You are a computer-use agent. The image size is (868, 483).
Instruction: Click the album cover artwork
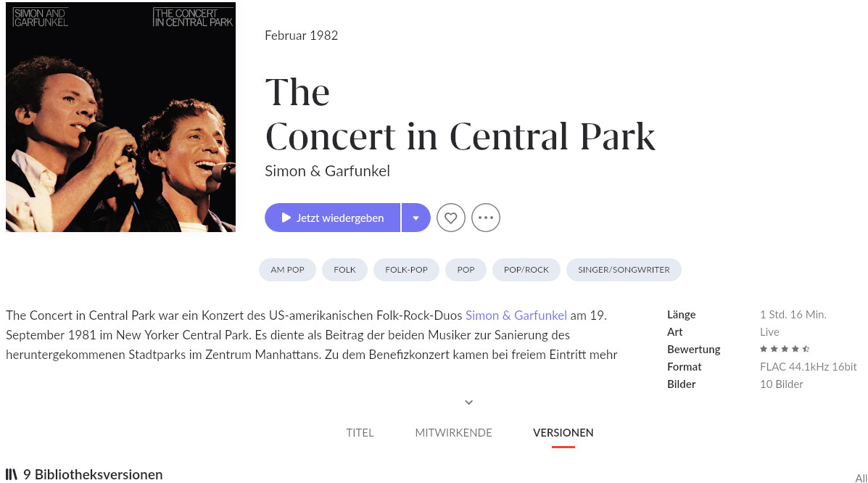(120, 117)
